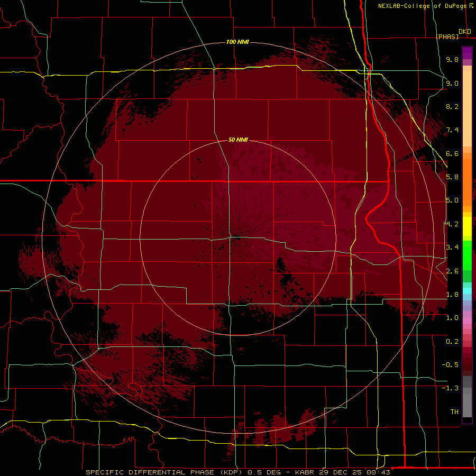Click the 5.0 value on the scale

452,200
